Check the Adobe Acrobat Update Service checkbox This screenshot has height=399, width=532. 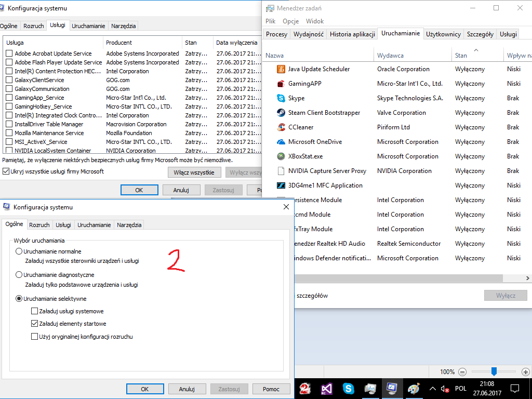[x=9, y=54]
